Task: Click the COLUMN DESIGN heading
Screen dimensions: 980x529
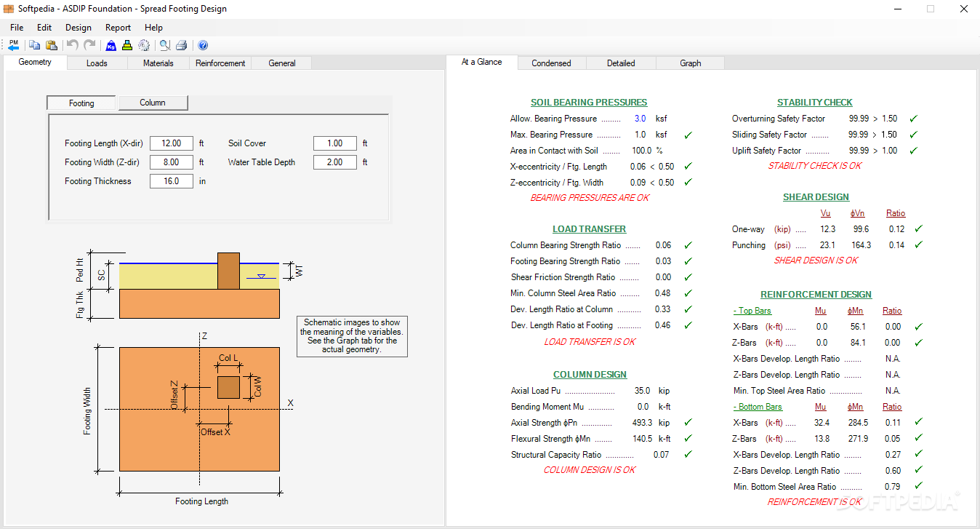Action: pos(590,375)
